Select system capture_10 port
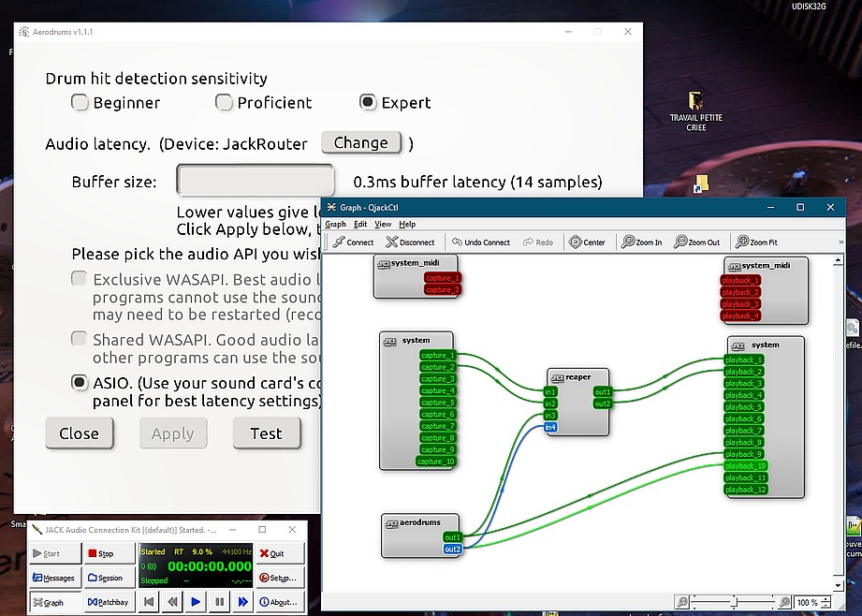This screenshot has height=616, width=862. (x=436, y=462)
